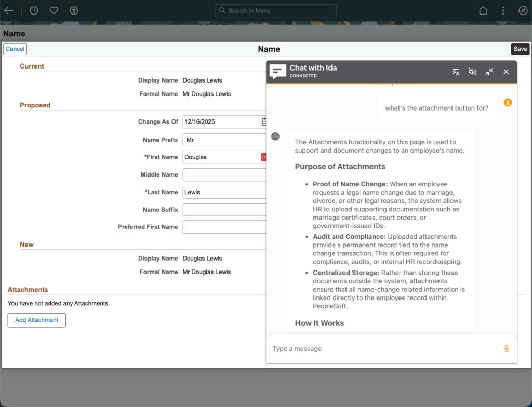Toggle the chat sound mute icon

coord(472,72)
